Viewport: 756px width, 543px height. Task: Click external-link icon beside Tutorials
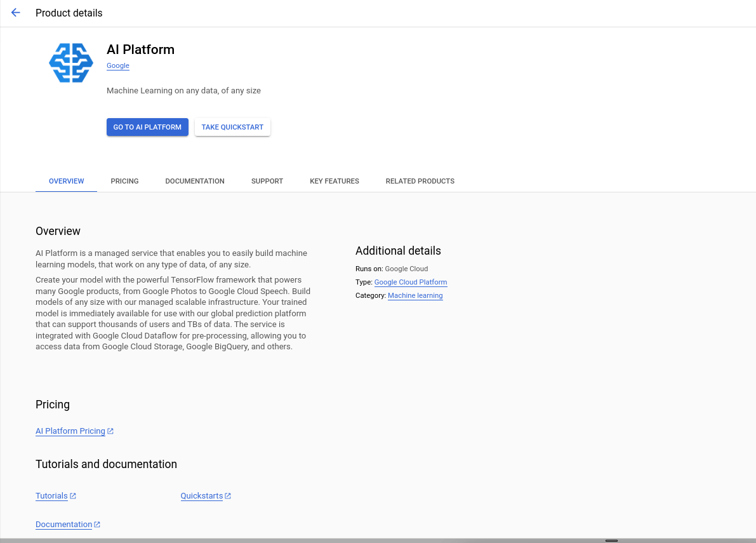(x=73, y=496)
